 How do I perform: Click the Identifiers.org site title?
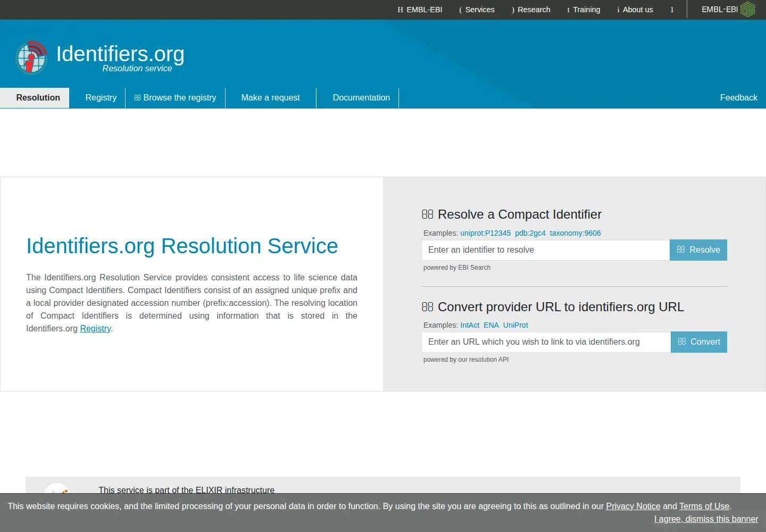pyautogui.click(x=120, y=54)
